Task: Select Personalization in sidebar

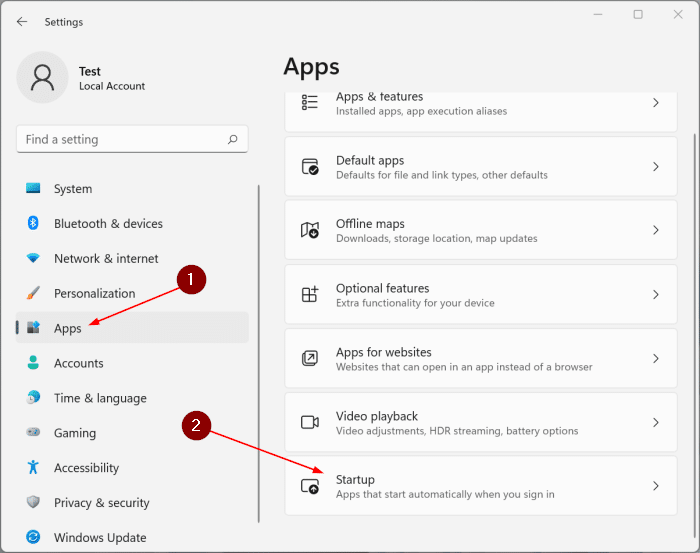Action: pos(132,293)
